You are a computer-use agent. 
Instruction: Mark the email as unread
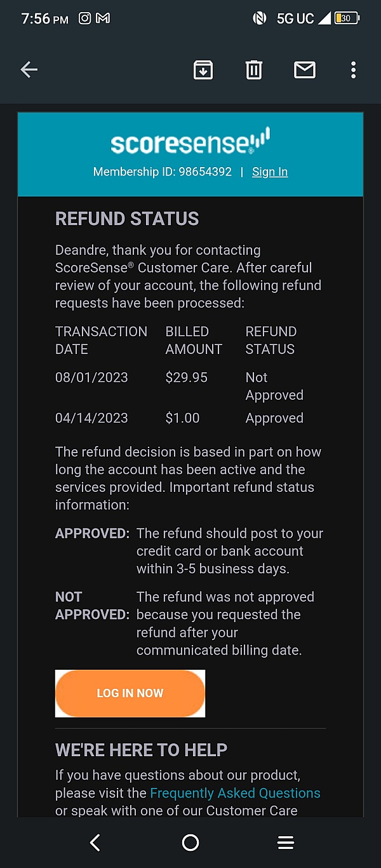pyautogui.click(x=305, y=70)
